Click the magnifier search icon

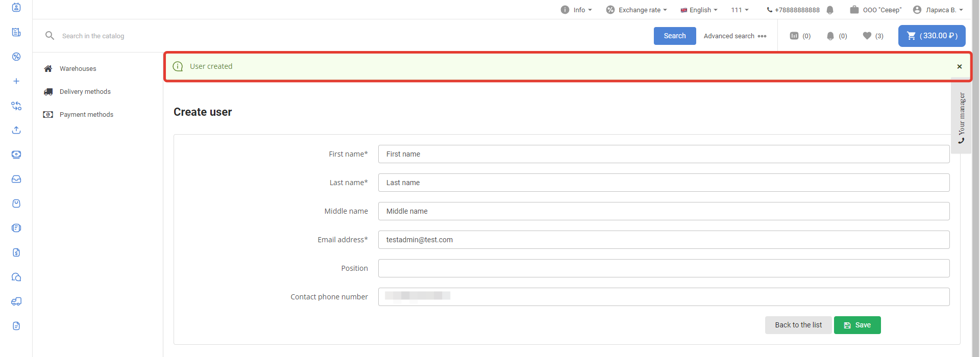click(50, 36)
